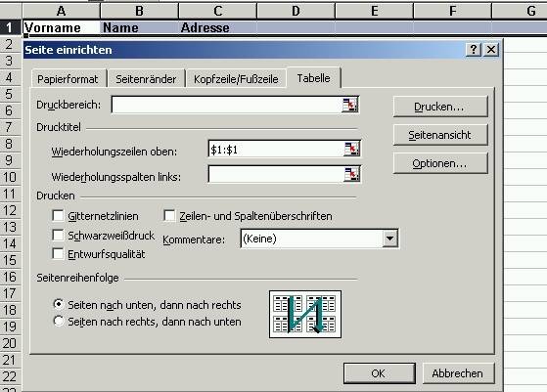This screenshot has width=547, height=392.
Task: Click the range selector icon in Druckbereich field
Action: coord(350,105)
